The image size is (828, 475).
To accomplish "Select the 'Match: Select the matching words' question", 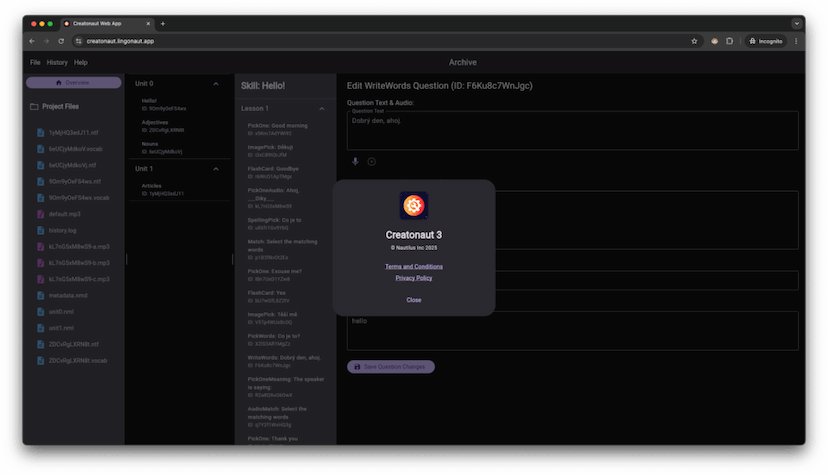I will 285,250.
